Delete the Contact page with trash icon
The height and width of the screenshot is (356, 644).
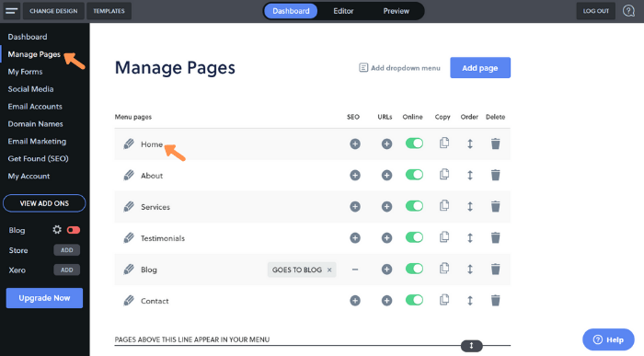(x=495, y=301)
